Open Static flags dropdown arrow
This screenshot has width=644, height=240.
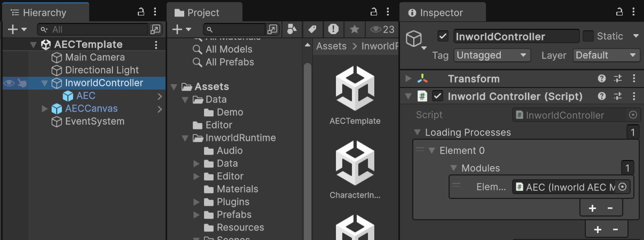pos(635,36)
